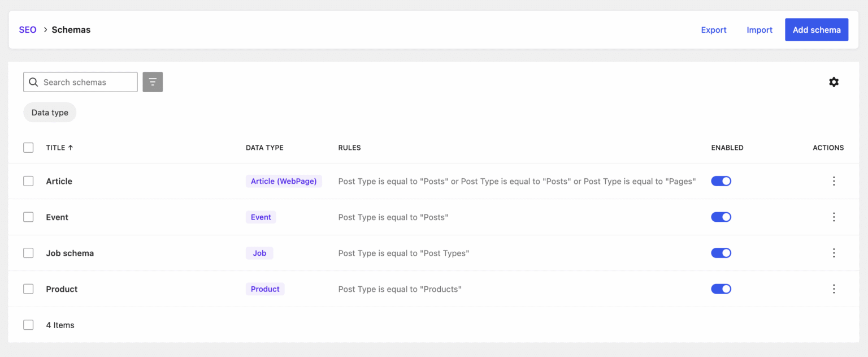Click the Import link
Screen dimensions: 868x357
(x=759, y=30)
